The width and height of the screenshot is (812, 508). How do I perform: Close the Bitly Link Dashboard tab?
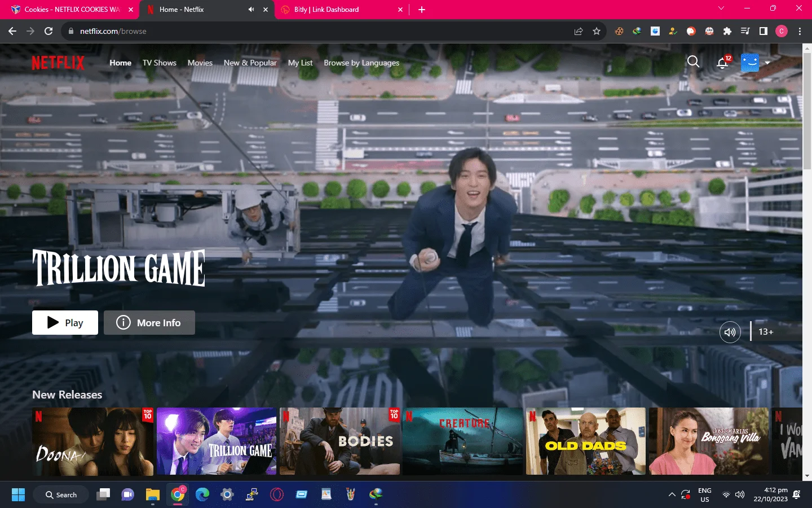point(400,10)
